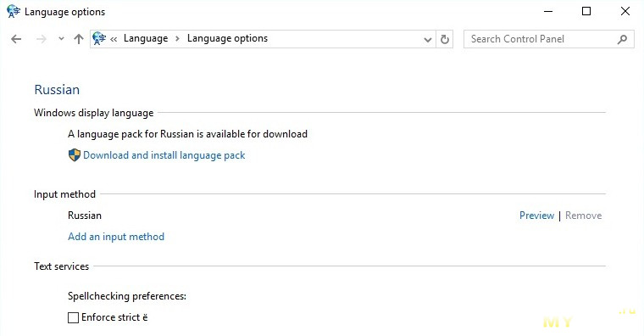Preview the Russian input method
The height and width of the screenshot is (336, 644).
[536, 216]
